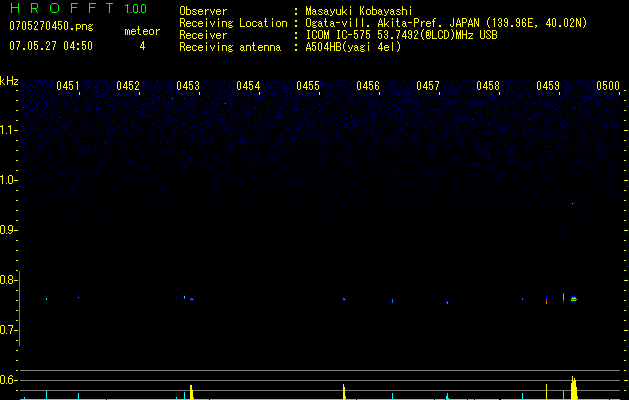Viewport: 629px width, 400px height.
Task: Click the date stamp 07.05.27 04:50
Action: point(51,46)
